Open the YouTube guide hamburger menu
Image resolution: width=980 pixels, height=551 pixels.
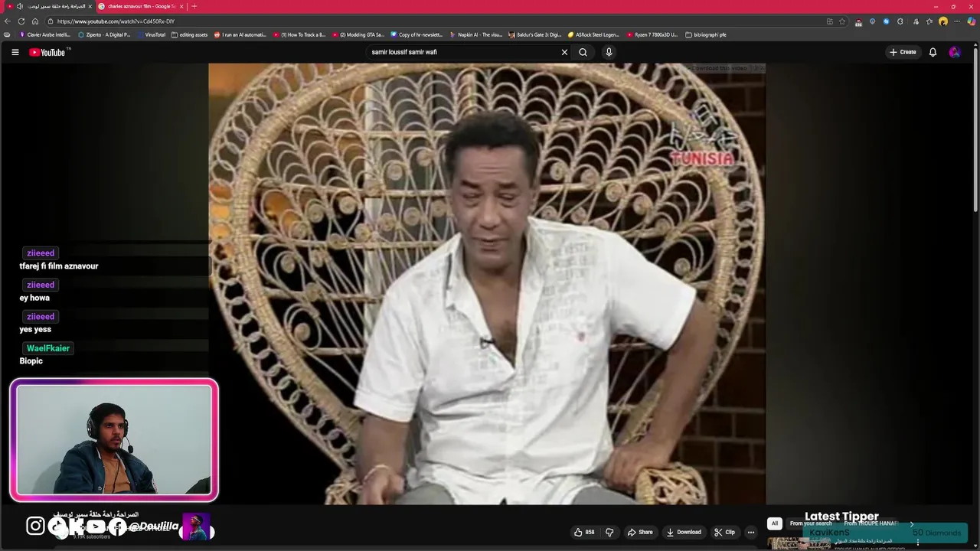click(x=15, y=52)
